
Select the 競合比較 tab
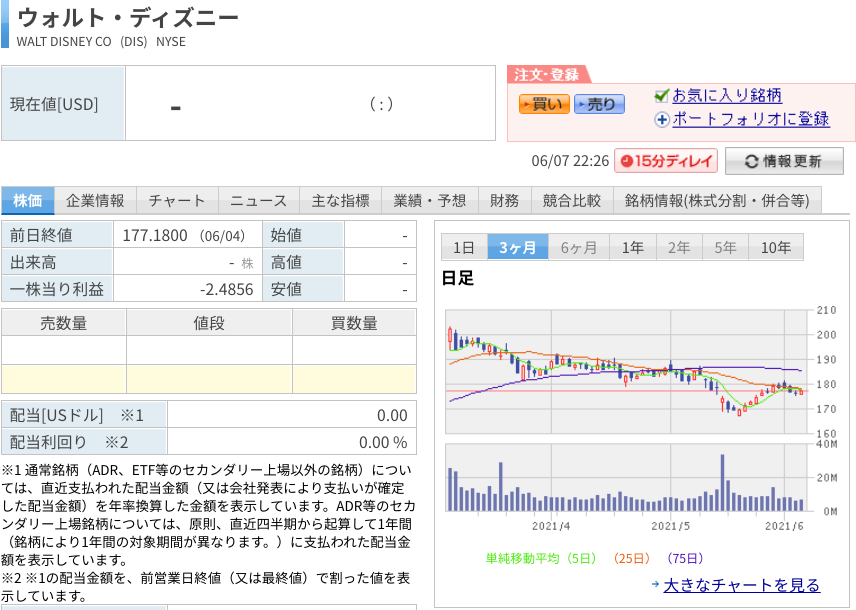[572, 200]
